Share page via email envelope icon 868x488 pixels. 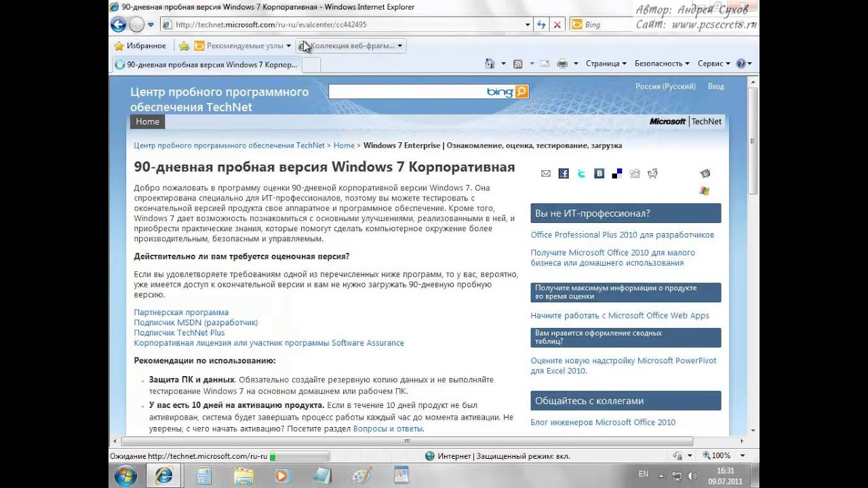tap(546, 174)
